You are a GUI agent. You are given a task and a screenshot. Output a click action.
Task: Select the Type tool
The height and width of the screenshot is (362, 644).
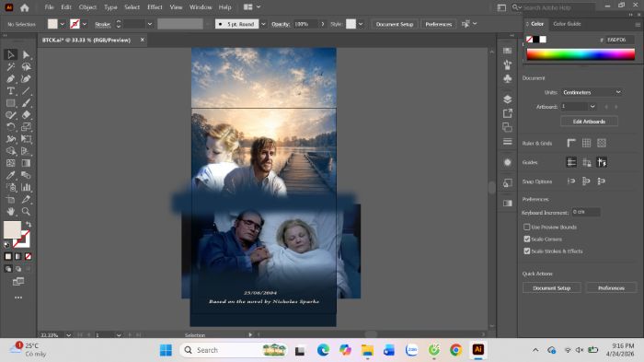point(11,91)
